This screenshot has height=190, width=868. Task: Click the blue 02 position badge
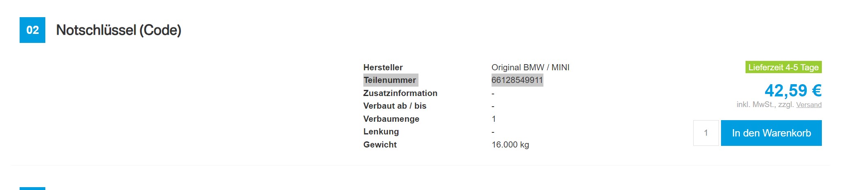tap(32, 30)
